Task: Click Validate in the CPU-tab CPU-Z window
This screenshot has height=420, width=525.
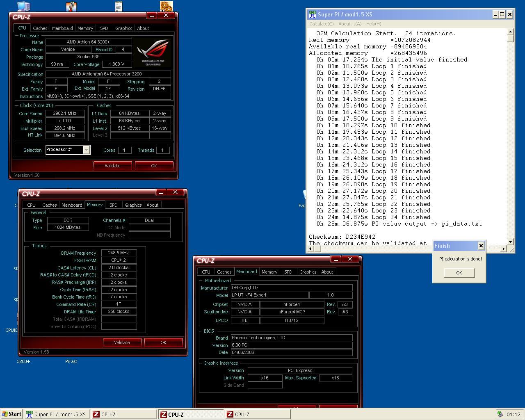Action: coord(112,166)
